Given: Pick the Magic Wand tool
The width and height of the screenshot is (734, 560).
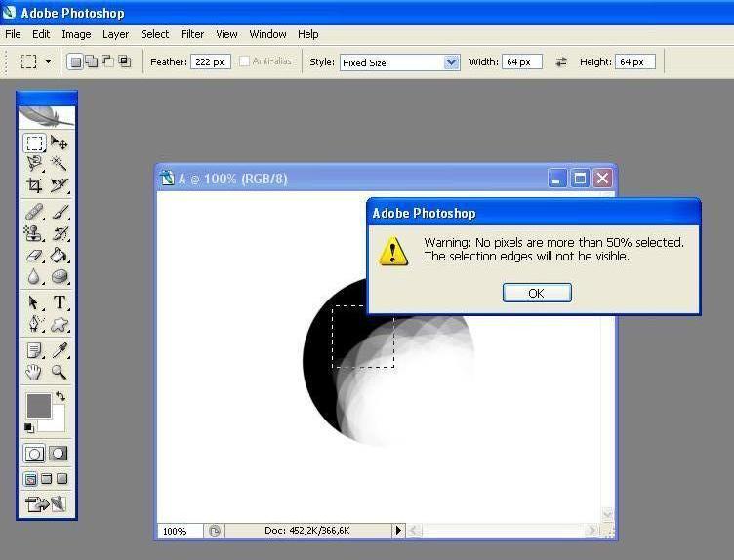Looking at the screenshot, I should [60, 164].
